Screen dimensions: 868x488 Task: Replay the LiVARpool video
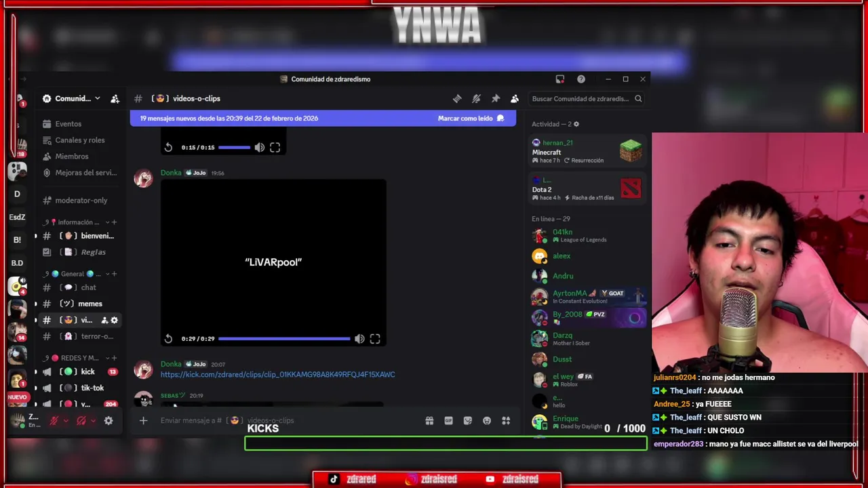point(168,339)
